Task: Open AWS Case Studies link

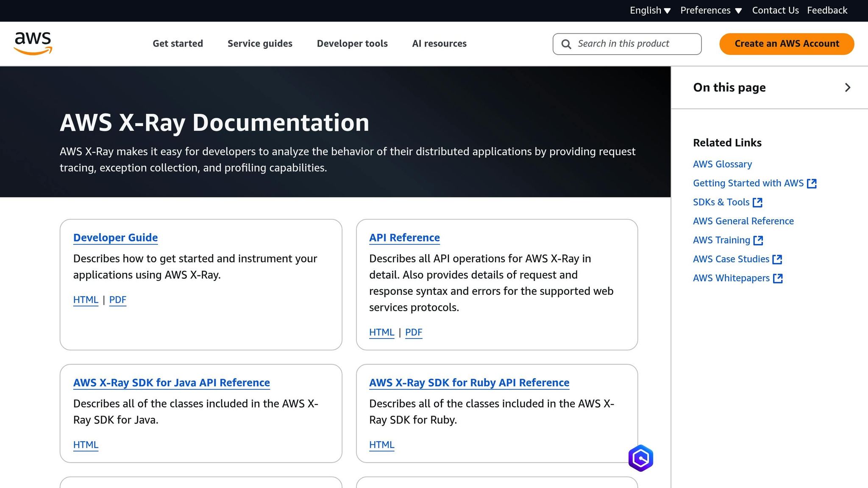Action: (731, 259)
